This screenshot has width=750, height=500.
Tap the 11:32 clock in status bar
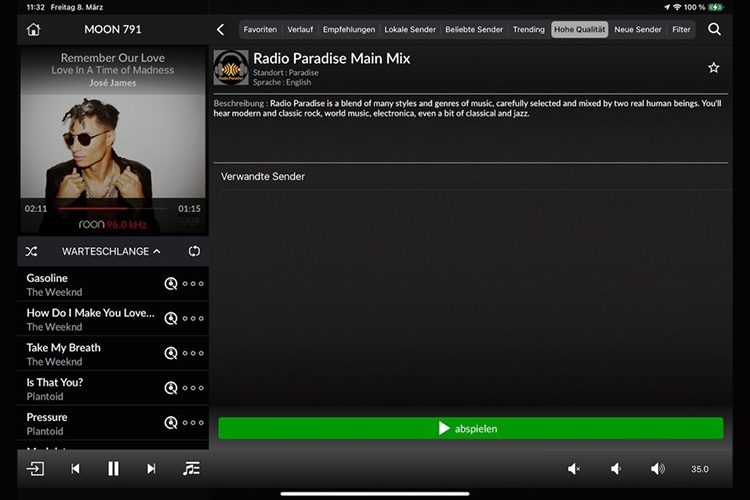pyautogui.click(x=35, y=7)
